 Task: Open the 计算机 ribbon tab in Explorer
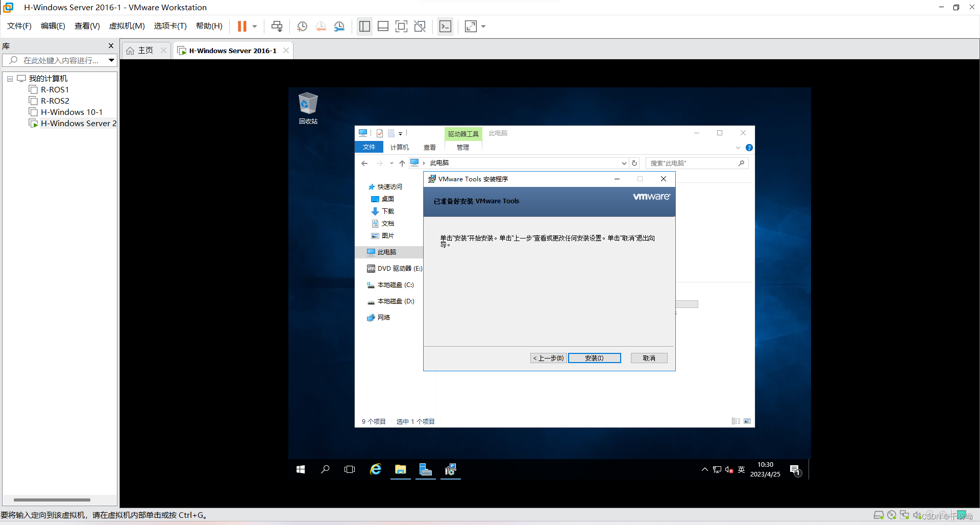click(400, 147)
